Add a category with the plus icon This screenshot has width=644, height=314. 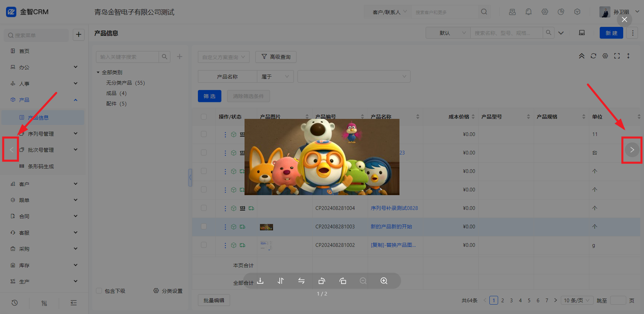coord(180,56)
